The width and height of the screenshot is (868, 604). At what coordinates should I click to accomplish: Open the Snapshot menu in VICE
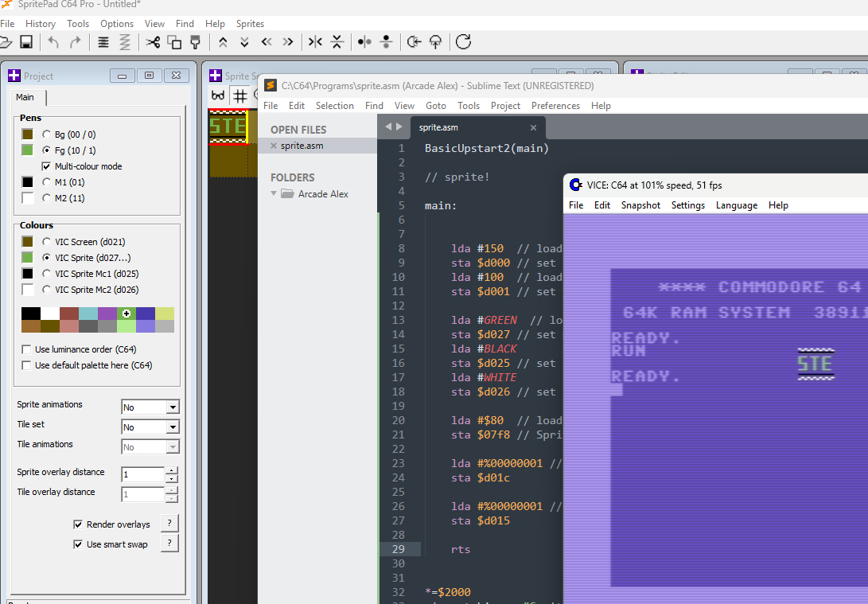point(640,205)
